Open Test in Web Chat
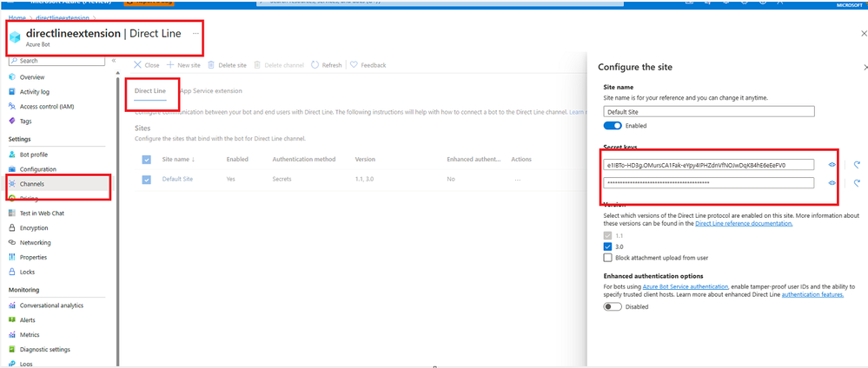This screenshot has height=368, width=868. tap(42, 213)
